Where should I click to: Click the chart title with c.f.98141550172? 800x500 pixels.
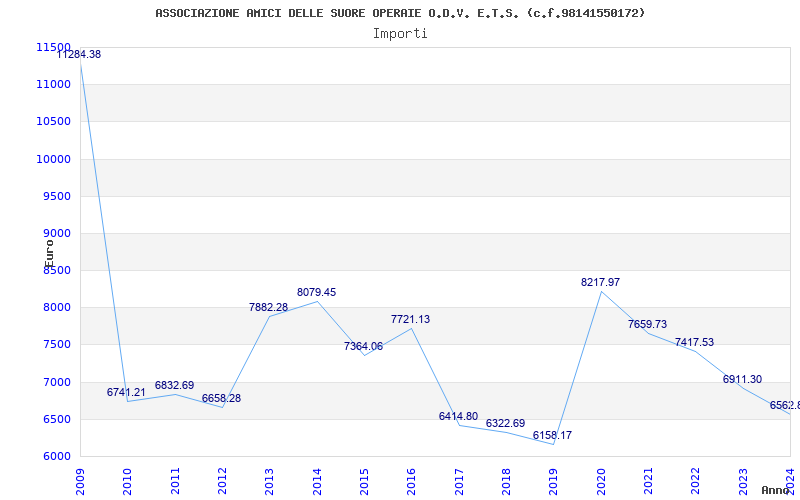click(x=400, y=13)
